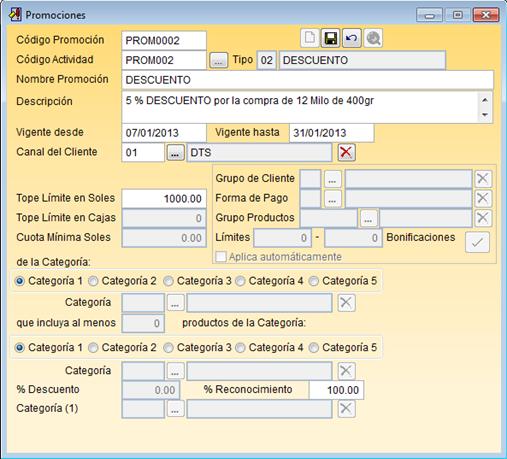Click the new document icon in toolbar
Viewport: 507px width, 459px height.
coord(310,38)
